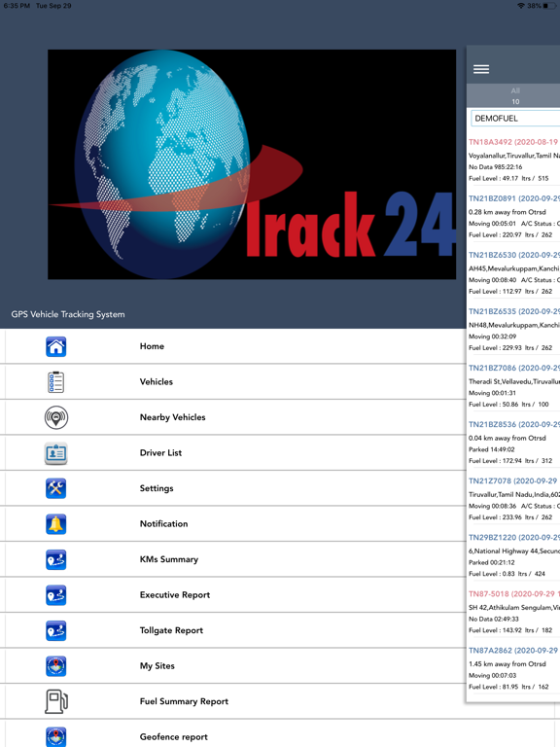This screenshot has width=560, height=747.
Task: Tap the Nearby Vehicles radar icon
Action: [55, 417]
